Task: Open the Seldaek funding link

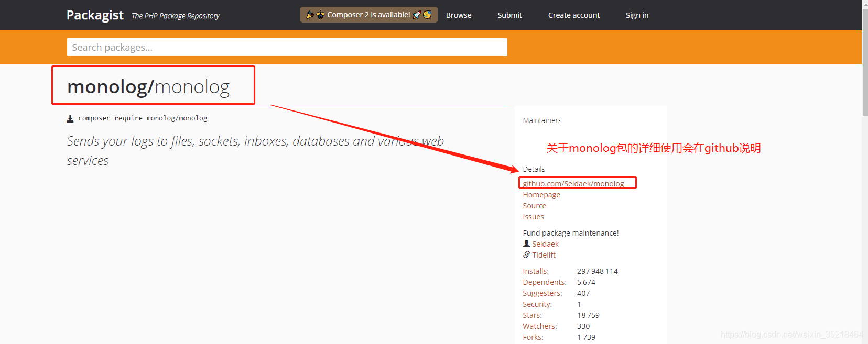Action: [545, 244]
